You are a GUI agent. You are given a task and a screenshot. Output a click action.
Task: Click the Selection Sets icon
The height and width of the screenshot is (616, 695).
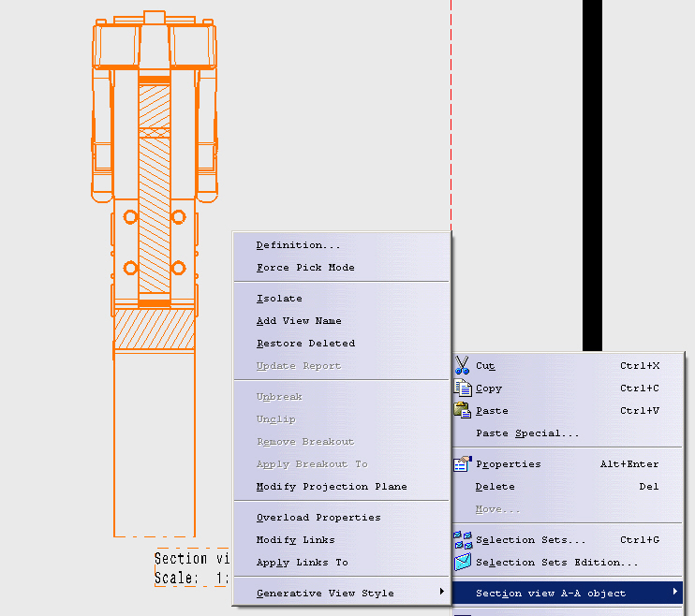coord(463,539)
